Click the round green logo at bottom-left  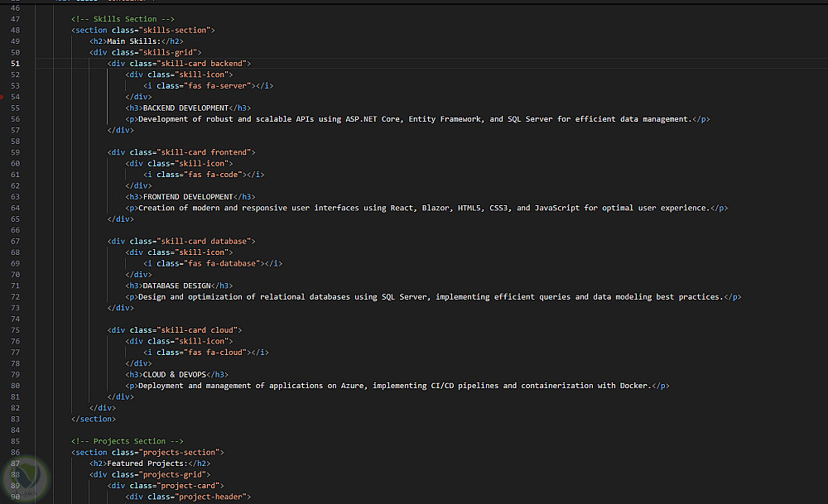click(x=23, y=478)
